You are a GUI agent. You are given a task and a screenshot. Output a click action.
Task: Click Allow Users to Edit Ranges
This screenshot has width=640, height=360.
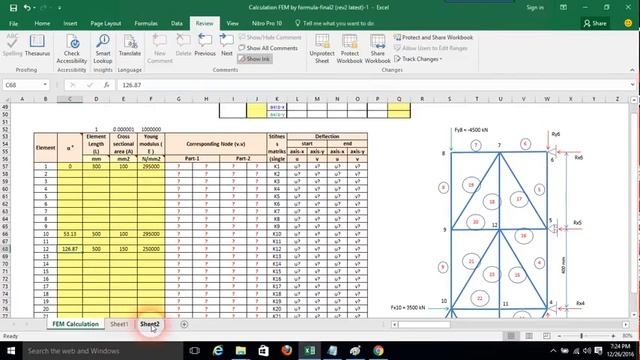pos(431,48)
